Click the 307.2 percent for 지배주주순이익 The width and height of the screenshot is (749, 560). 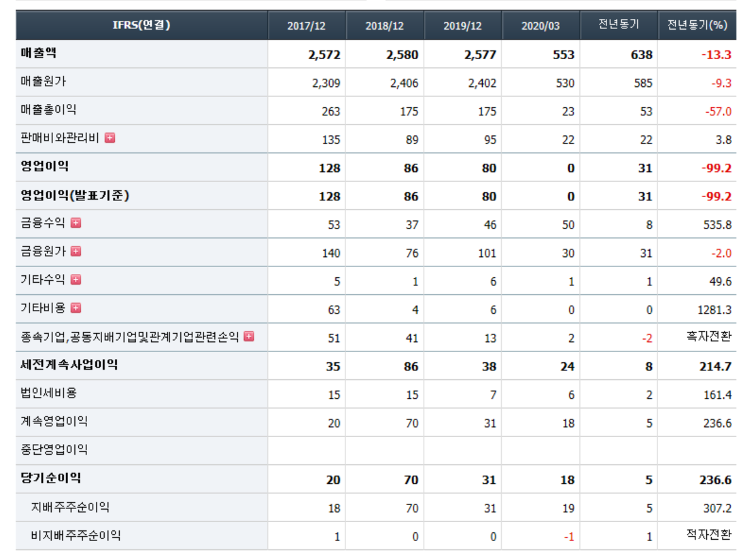[x=717, y=509]
